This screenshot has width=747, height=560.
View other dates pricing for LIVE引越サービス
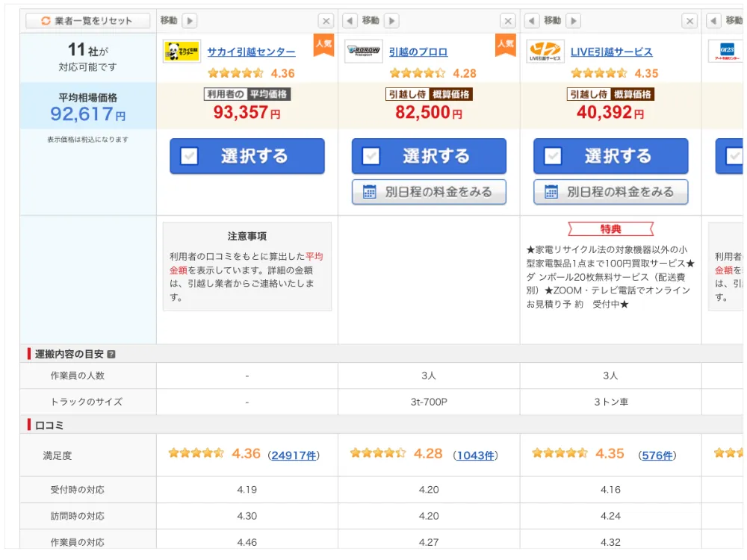(x=610, y=192)
